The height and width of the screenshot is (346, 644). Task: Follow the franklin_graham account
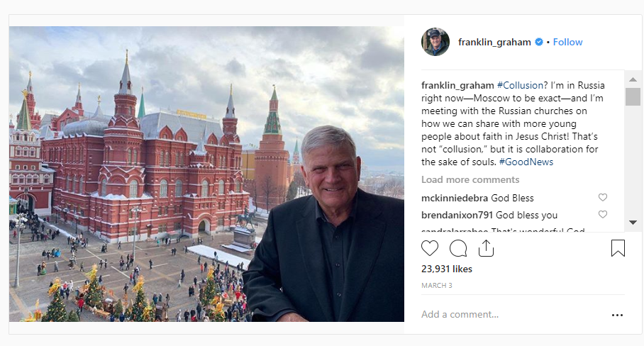(x=567, y=42)
